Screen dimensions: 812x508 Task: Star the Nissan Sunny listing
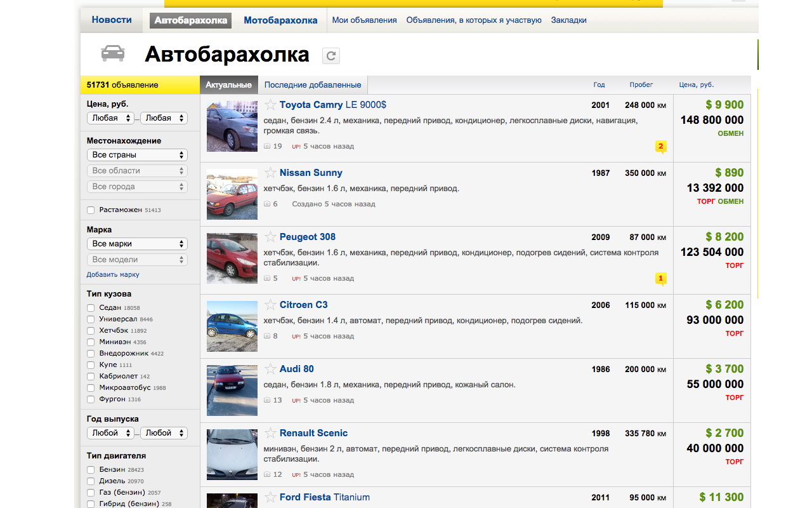click(270, 173)
